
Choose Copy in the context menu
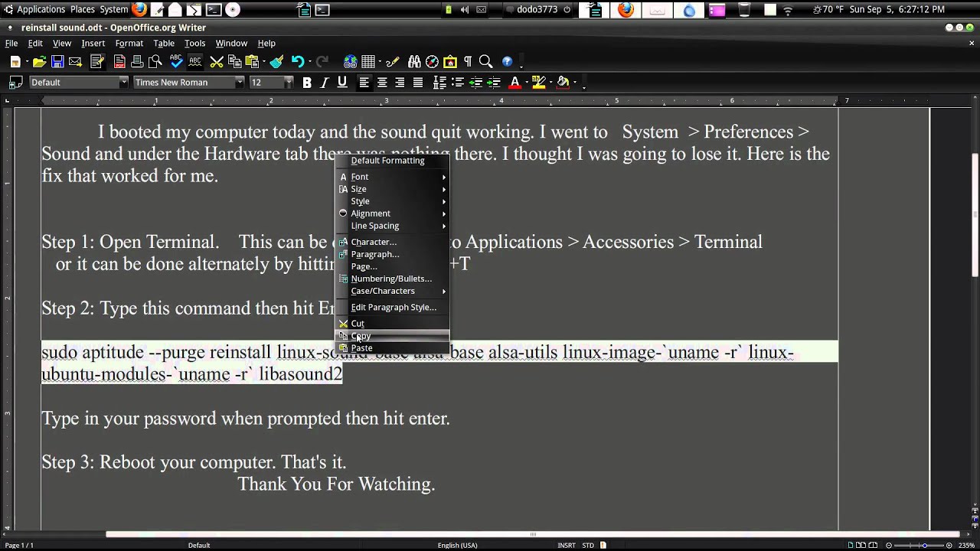393,336
